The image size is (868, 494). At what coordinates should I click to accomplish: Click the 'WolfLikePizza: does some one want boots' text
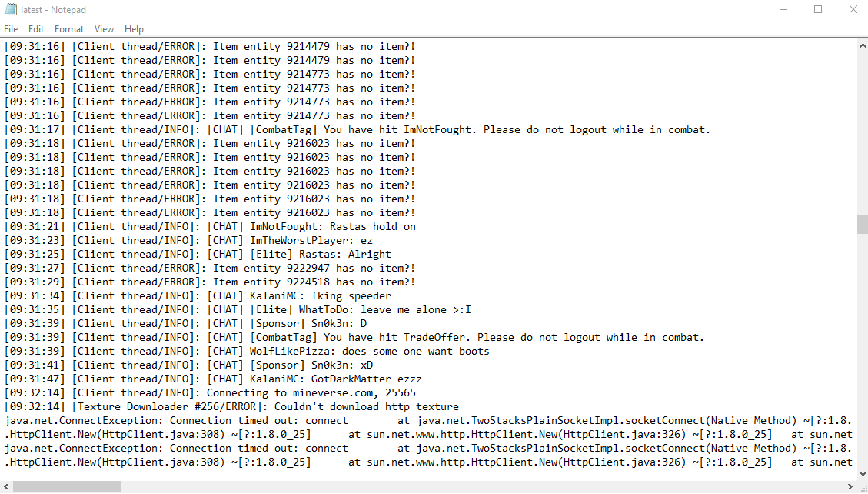(x=369, y=351)
